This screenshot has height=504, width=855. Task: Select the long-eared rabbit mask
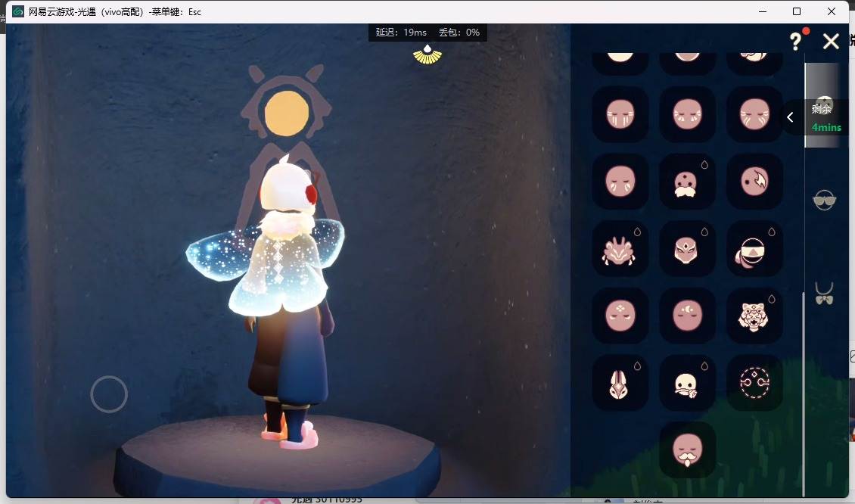620,382
